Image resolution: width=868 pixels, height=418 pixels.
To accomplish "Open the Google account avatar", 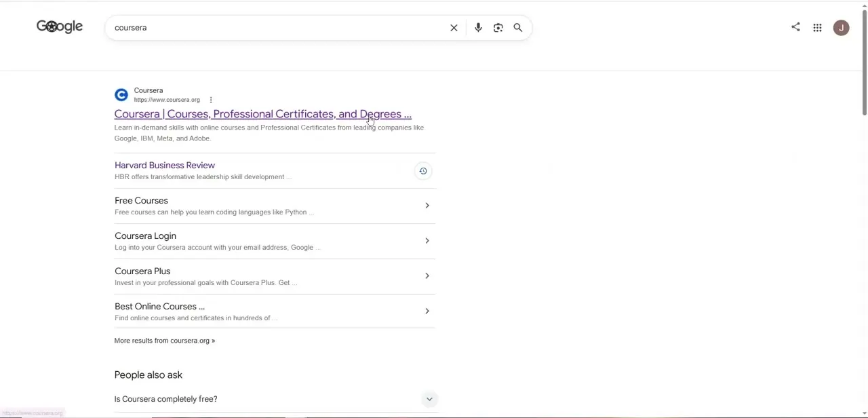I will point(842,28).
